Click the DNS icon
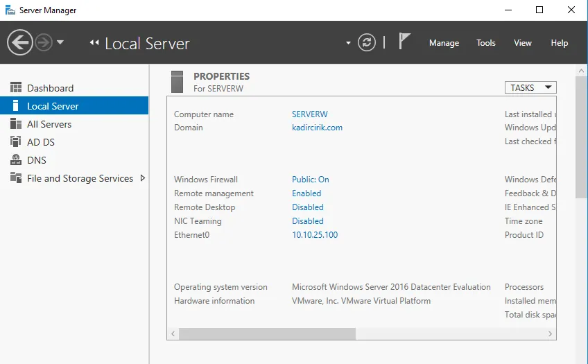This screenshot has width=588, height=364. point(16,159)
